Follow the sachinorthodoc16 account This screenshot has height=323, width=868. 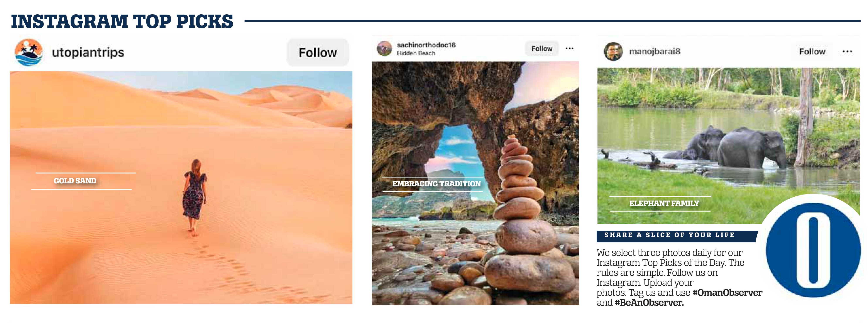(x=542, y=49)
